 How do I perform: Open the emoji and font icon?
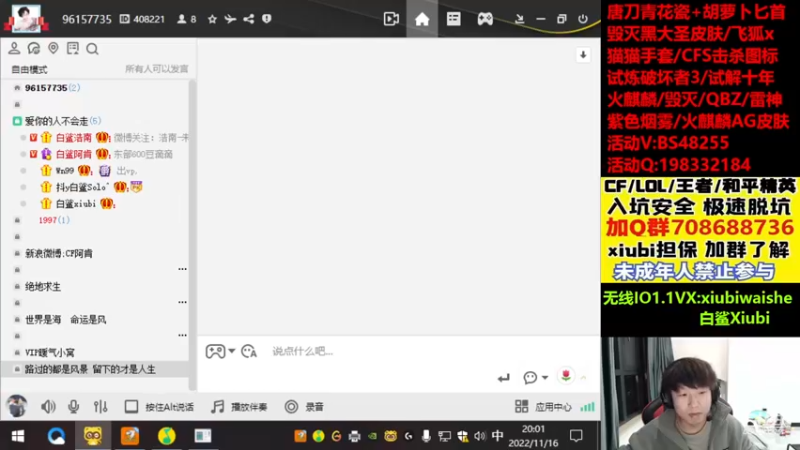[x=248, y=351]
